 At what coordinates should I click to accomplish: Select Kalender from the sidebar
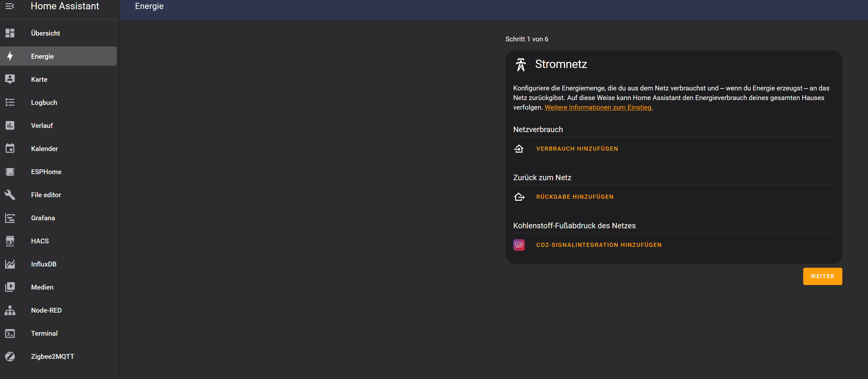click(44, 148)
